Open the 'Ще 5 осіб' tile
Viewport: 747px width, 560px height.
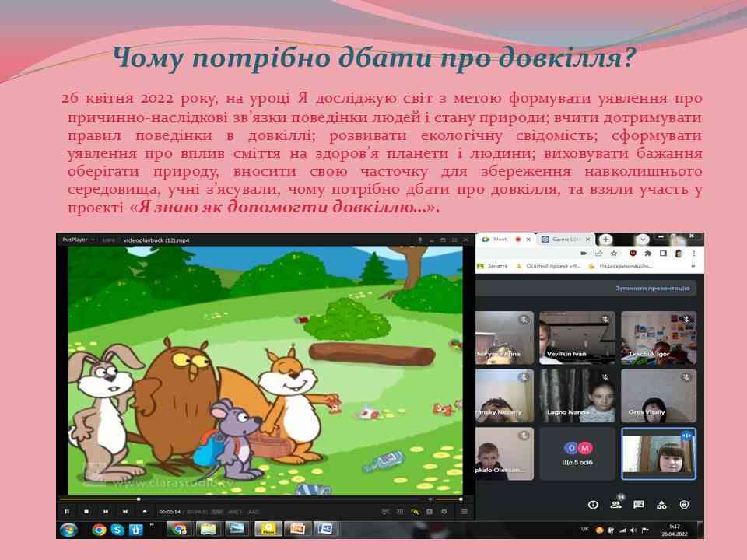577,453
